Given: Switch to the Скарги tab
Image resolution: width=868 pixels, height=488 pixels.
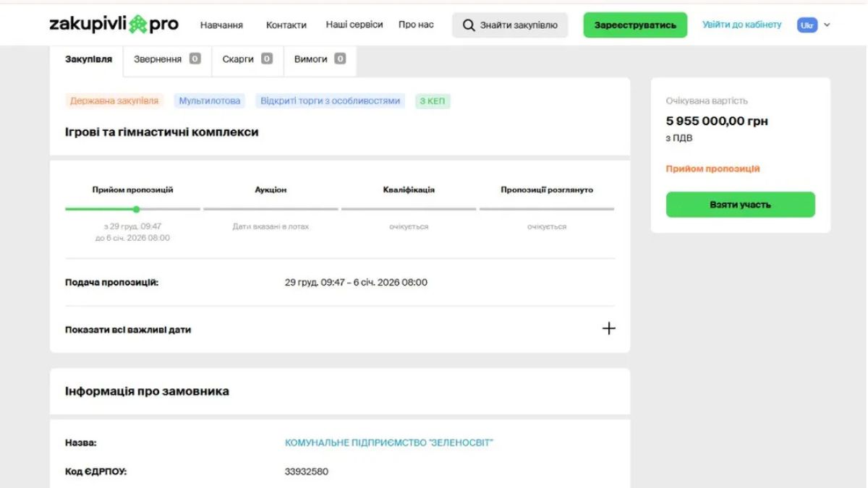Looking at the screenshot, I should click(x=247, y=59).
